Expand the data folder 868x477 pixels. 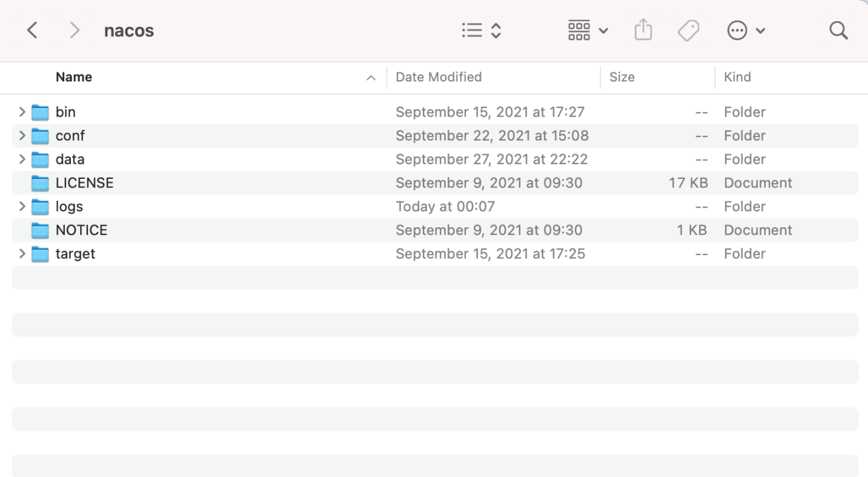click(x=22, y=159)
